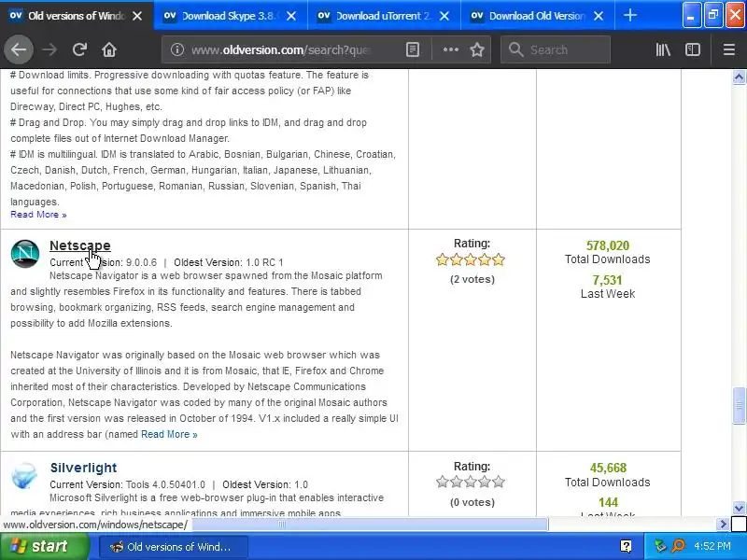Click 45,668 Silverlight total downloads
This screenshot has width=747, height=560.
pos(609,468)
